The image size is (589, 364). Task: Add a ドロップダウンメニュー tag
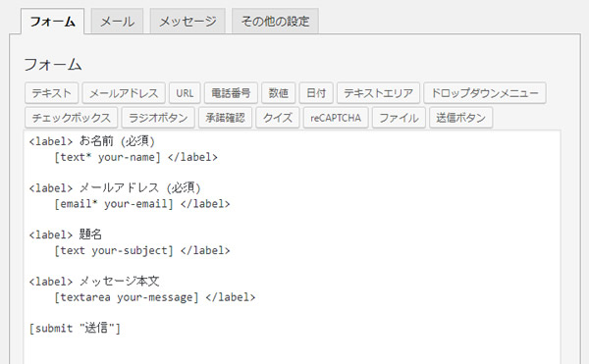pyautogui.click(x=485, y=93)
